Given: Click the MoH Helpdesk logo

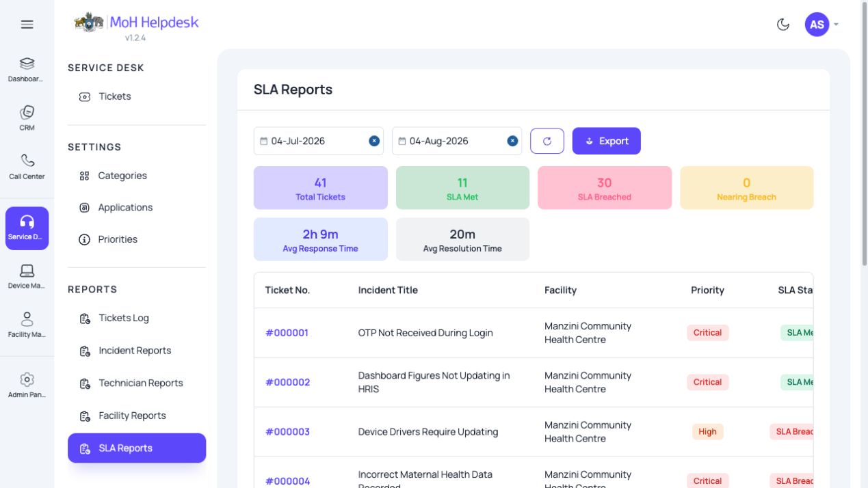Looking at the screenshot, I should (136, 23).
